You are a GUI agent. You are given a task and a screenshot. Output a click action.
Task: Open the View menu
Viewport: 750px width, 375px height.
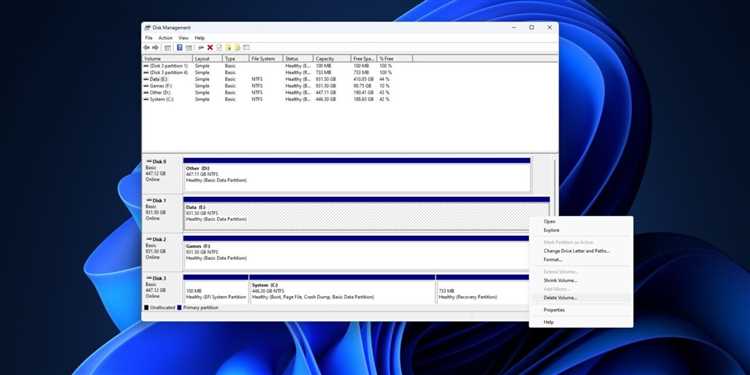coord(184,38)
